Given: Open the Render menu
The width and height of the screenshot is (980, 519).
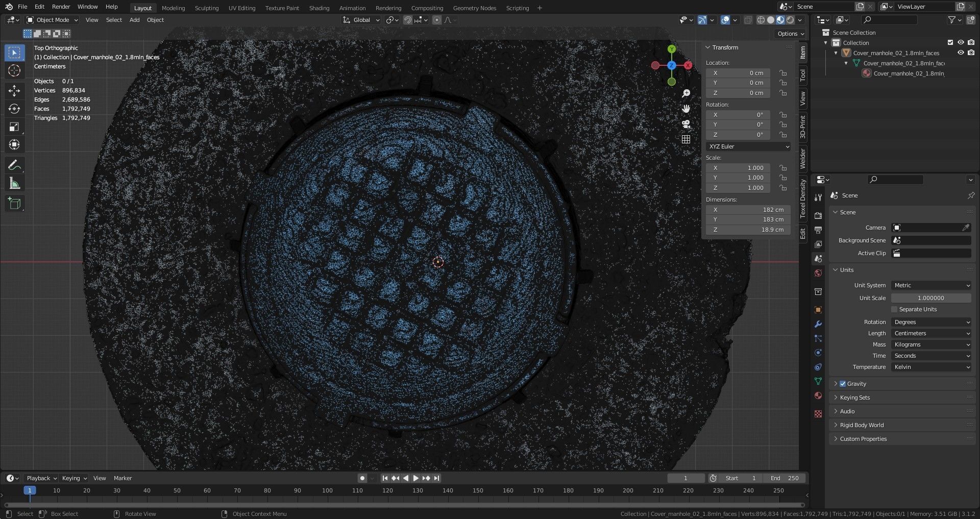Looking at the screenshot, I should point(61,7).
